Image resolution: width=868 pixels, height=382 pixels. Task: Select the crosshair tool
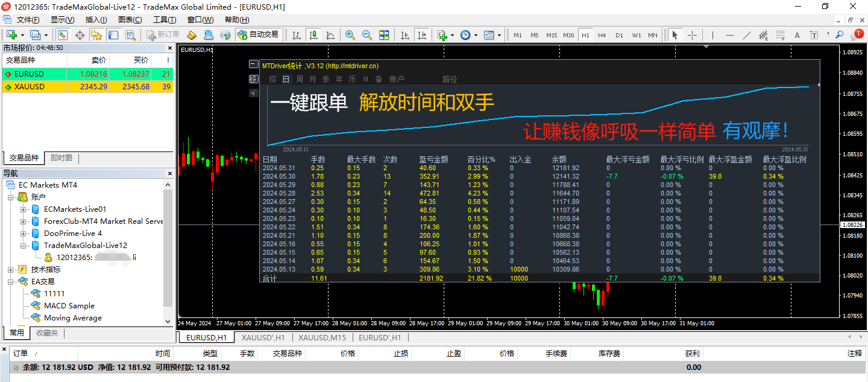[x=692, y=35]
